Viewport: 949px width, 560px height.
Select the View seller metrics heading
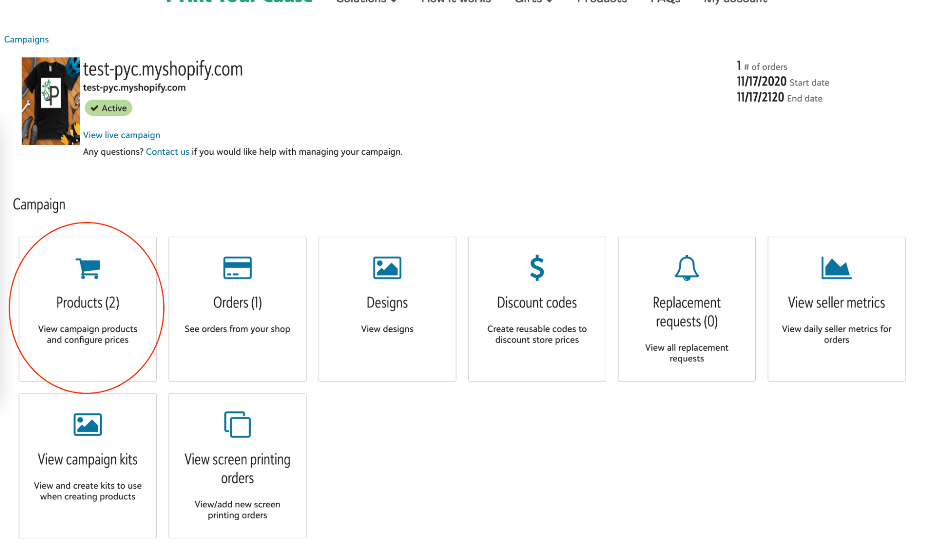pyautogui.click(x=836, y=303)
